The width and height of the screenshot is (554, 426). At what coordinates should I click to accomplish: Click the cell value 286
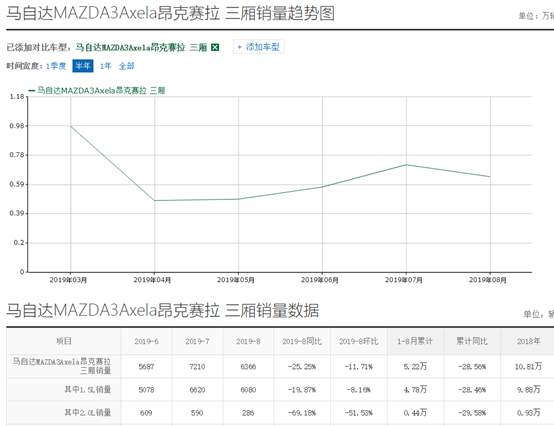coord(248,413)
